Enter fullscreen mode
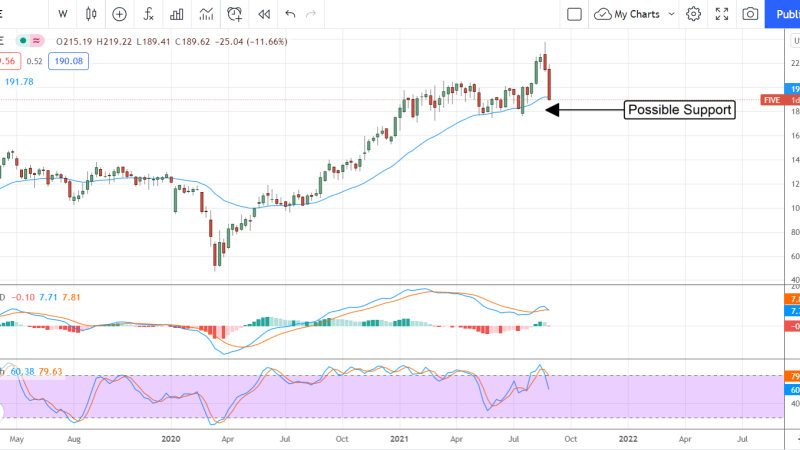 tap(722, 14)
